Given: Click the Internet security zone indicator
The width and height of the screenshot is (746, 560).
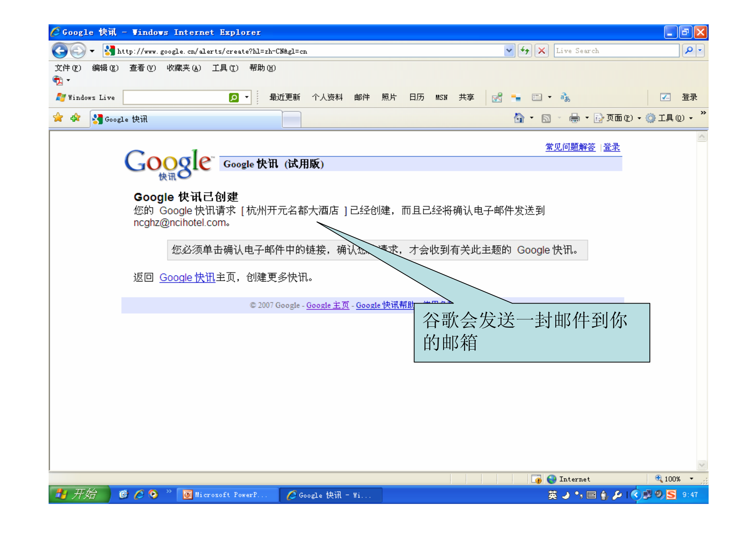Looking at the screenshot, I should coord(568,479).
